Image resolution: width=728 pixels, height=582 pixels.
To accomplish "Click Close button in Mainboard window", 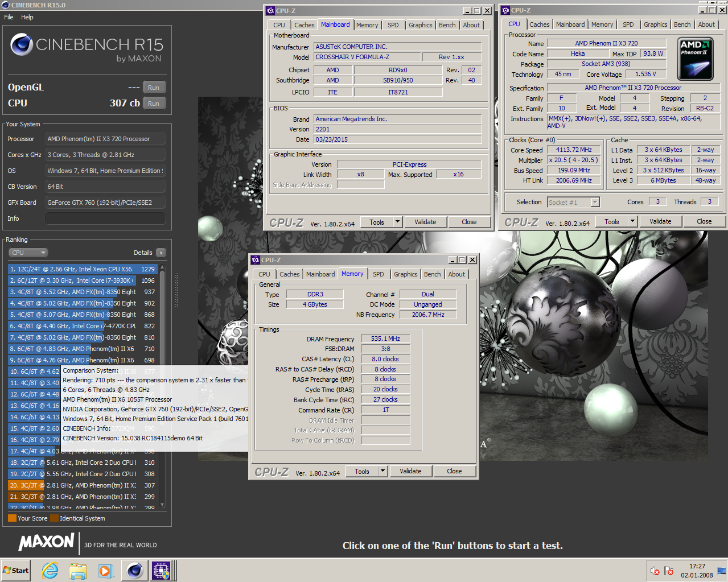I will point(469,222).
